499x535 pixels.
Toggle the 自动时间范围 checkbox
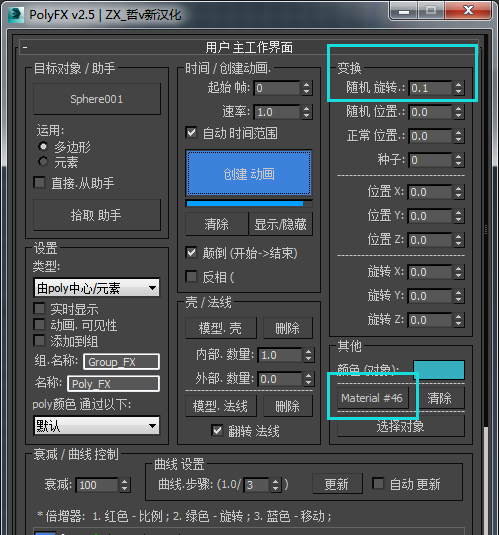tap(191, 132)
